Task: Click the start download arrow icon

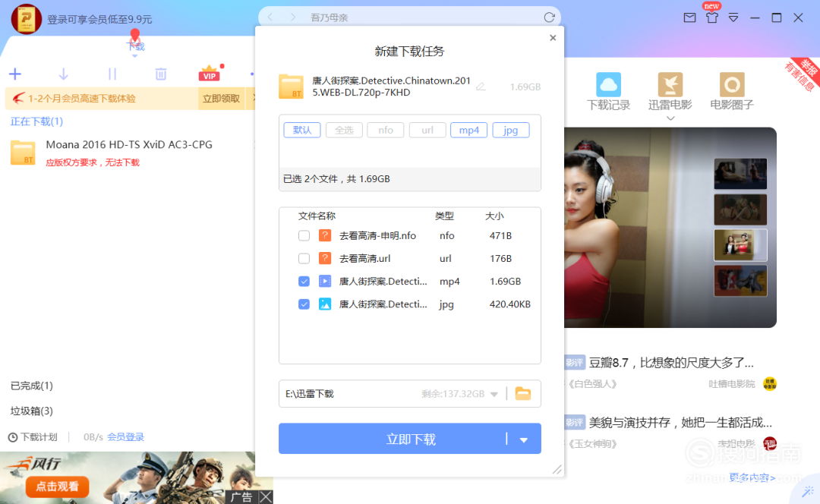Action: [63, 74]
